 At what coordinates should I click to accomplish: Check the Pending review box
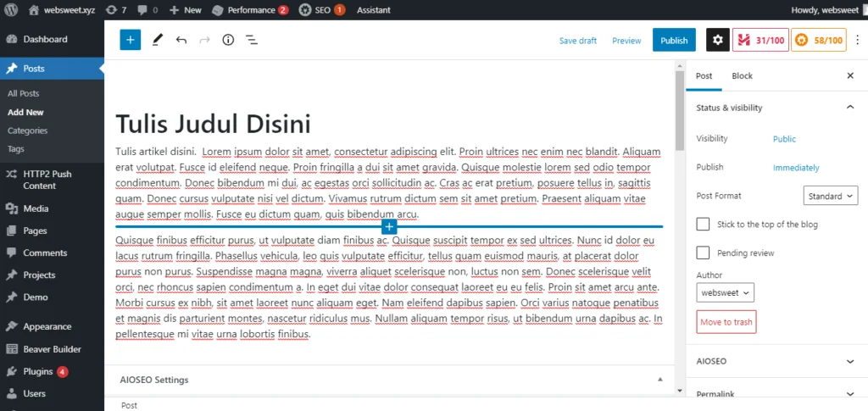coord(703,253)
